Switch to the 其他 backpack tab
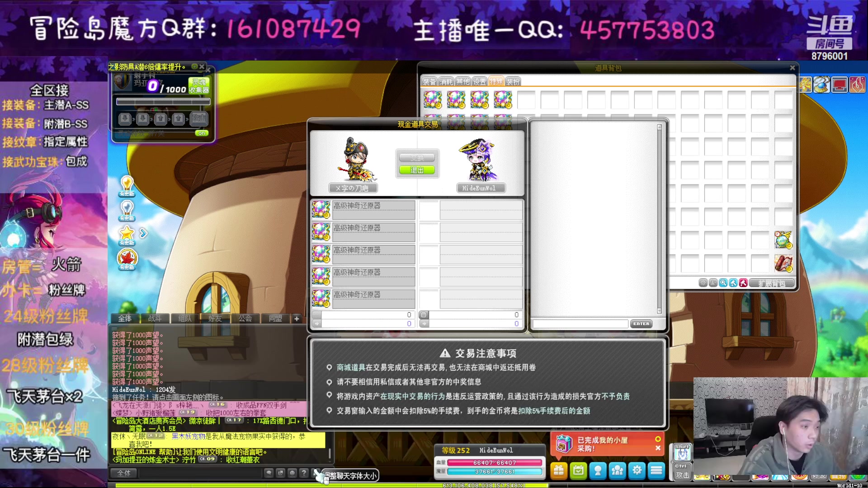868x488 pixels. click(462, 81)
